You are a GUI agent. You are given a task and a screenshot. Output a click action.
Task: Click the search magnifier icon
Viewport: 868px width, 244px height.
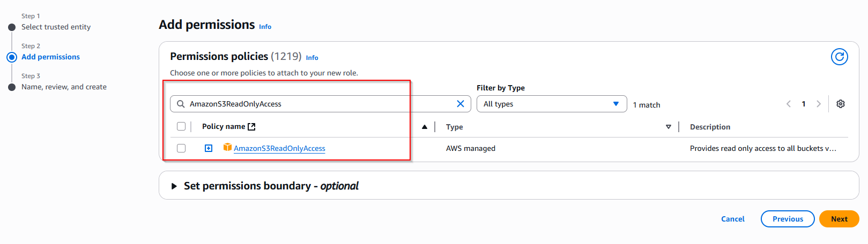click(x=181, y=104)
